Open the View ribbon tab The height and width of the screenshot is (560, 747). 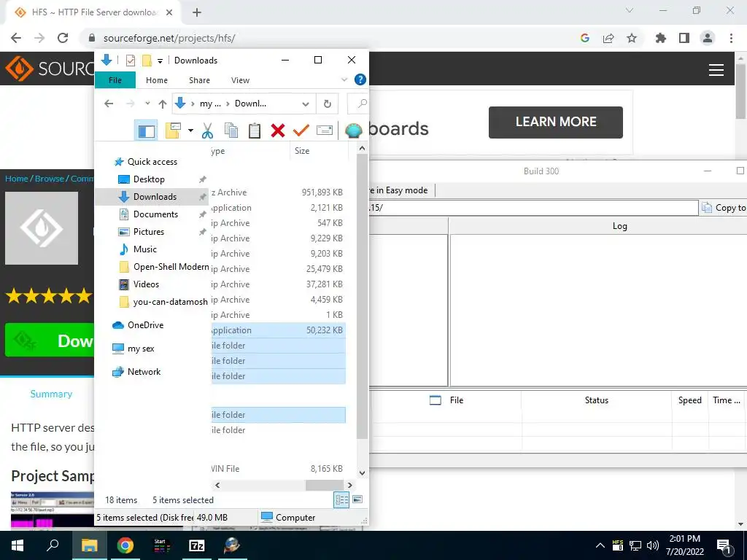(x=240, y=80)
